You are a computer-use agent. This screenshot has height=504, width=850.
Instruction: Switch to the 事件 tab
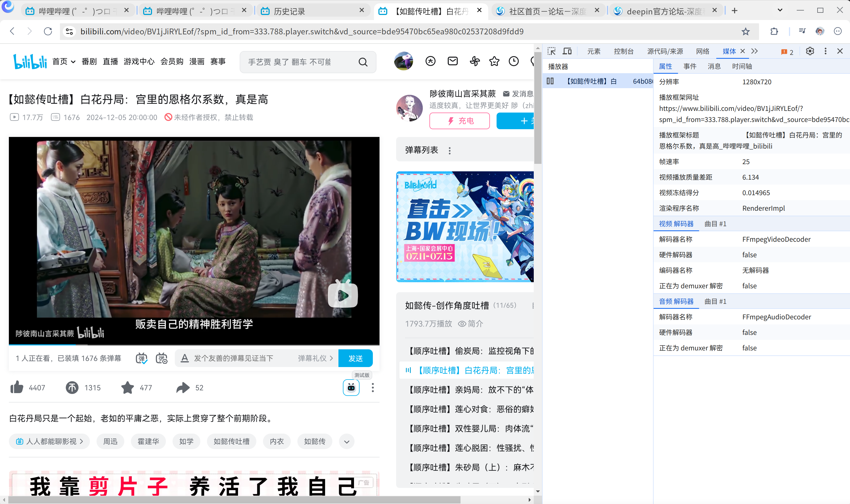[x=690, y=67]
